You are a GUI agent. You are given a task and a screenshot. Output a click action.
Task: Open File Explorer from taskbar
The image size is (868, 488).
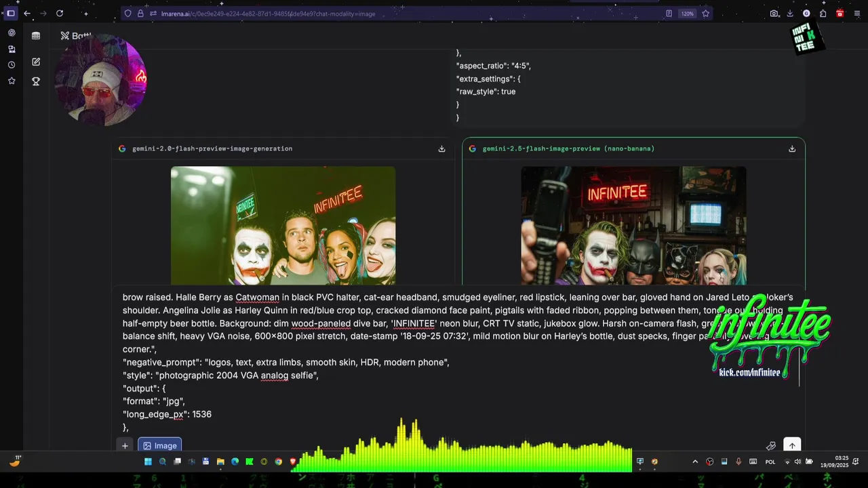tap(220, 462)
